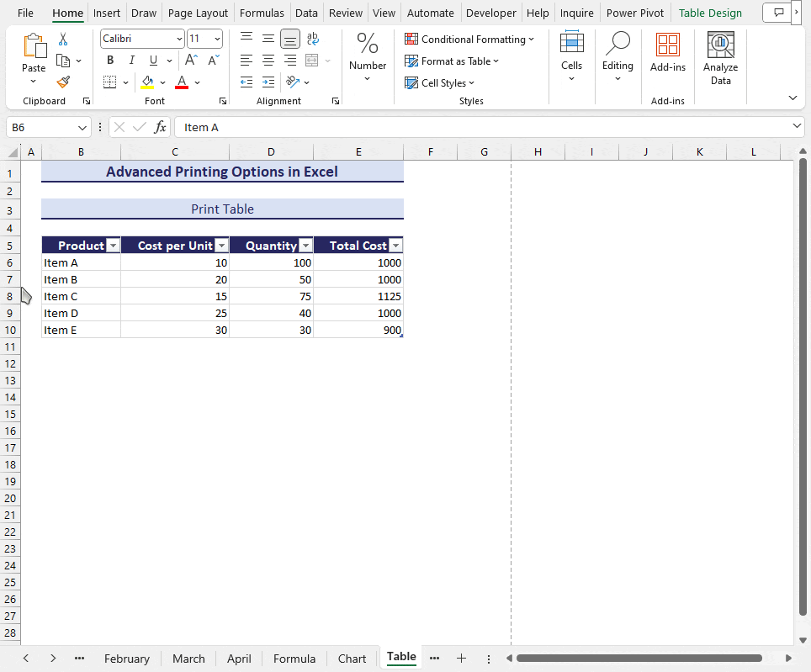Expand the fill color dropdown arrow
The image size is (811, 672).
[x=163, y=82]
